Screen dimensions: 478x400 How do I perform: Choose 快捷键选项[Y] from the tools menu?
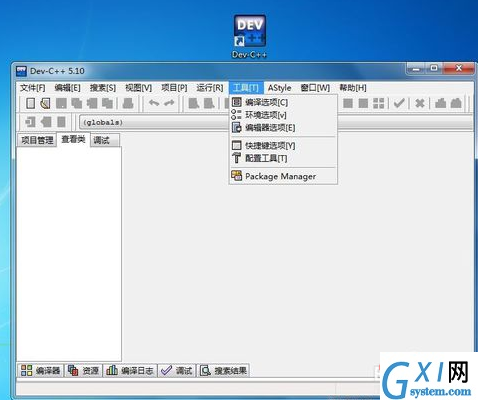[283, 146]
